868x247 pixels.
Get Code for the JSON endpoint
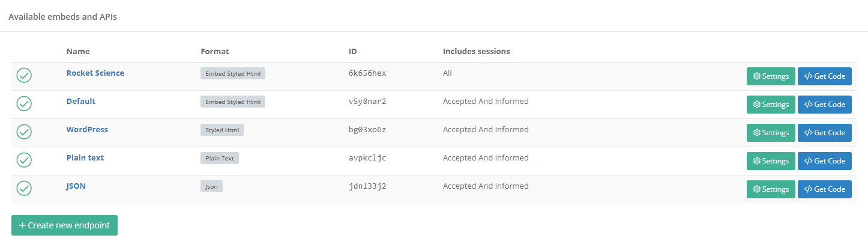pyautogui.click(x=824, y=189)
